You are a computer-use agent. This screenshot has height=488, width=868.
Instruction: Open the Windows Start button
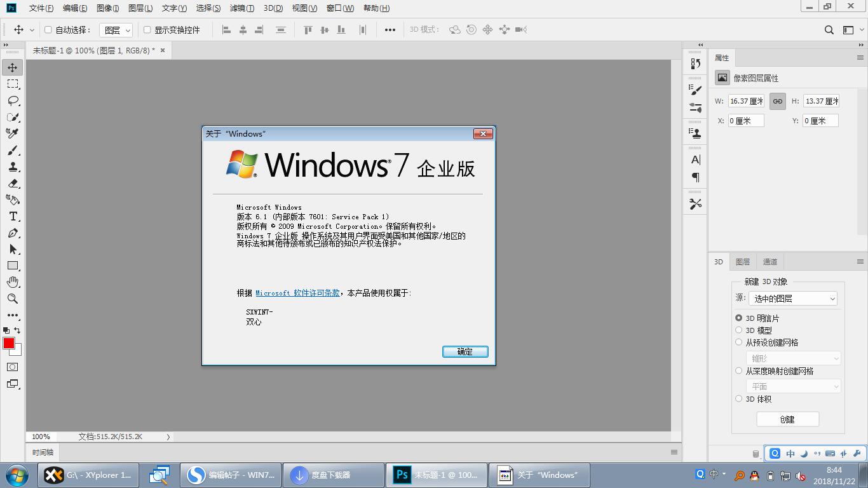click(17, 475)
